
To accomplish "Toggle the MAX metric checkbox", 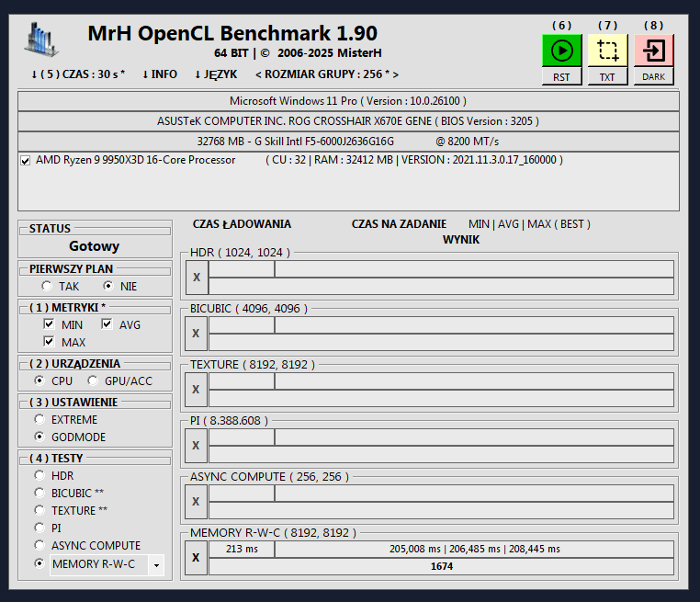I will point(49,342).
